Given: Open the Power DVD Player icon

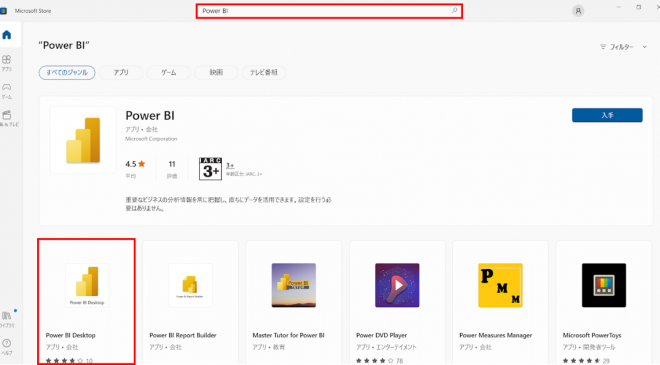Looking at the screenshot, I should 397,285.
